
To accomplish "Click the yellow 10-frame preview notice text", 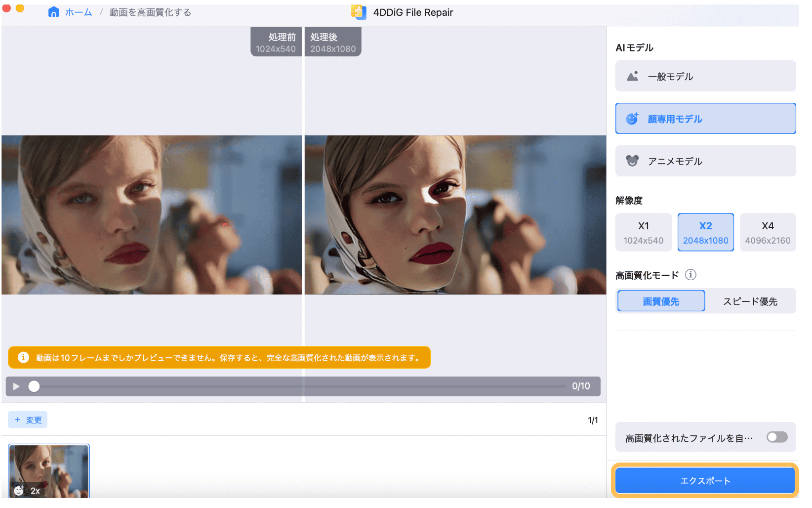I will click(228, 358).
